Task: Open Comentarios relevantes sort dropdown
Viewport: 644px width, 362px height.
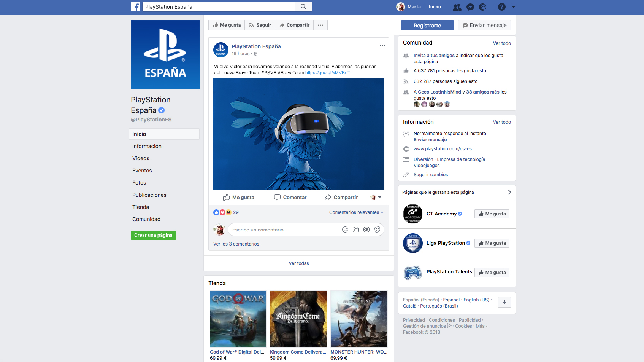Action: pyautogui.click(x=356, y=212)
